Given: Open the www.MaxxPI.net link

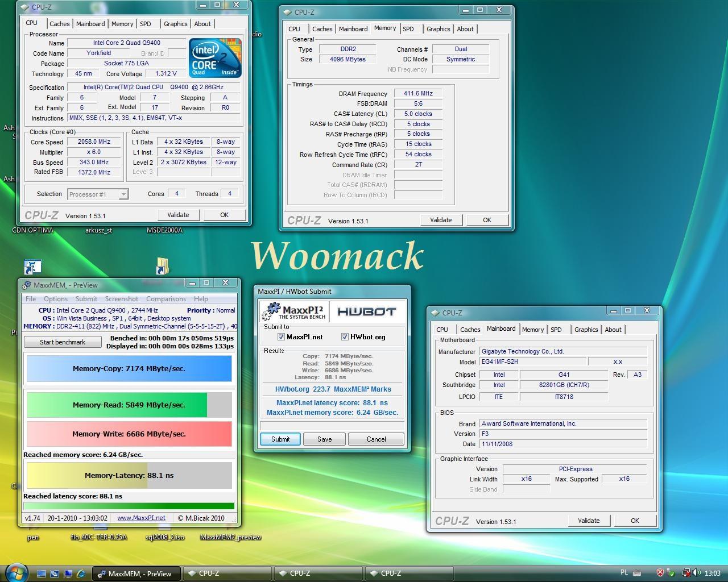Looking at the screenshot, I should [141, 518].
